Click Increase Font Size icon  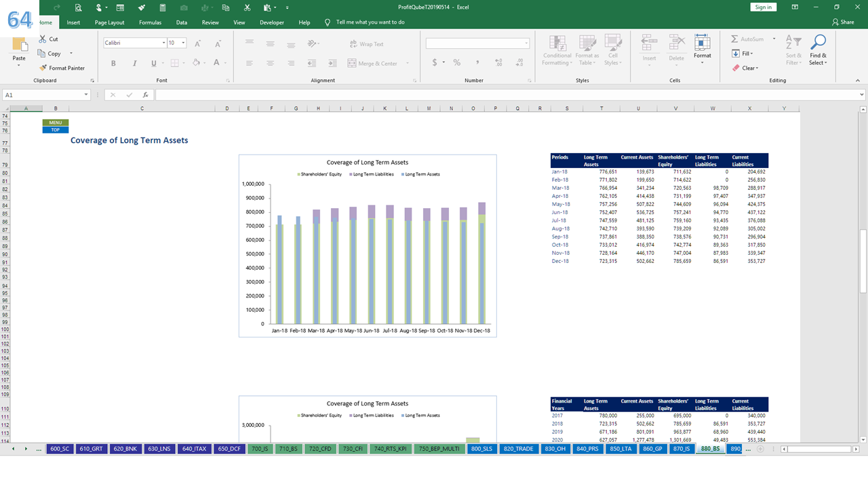click(197, 43)
